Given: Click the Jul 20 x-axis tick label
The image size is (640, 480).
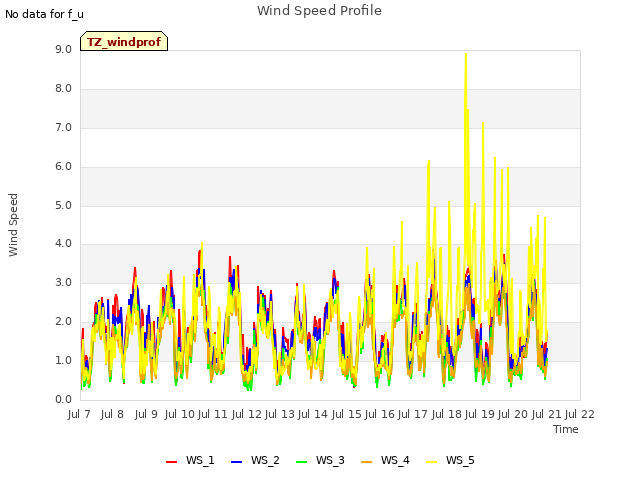Looking at the screenshot, I should tap(513, 414).
